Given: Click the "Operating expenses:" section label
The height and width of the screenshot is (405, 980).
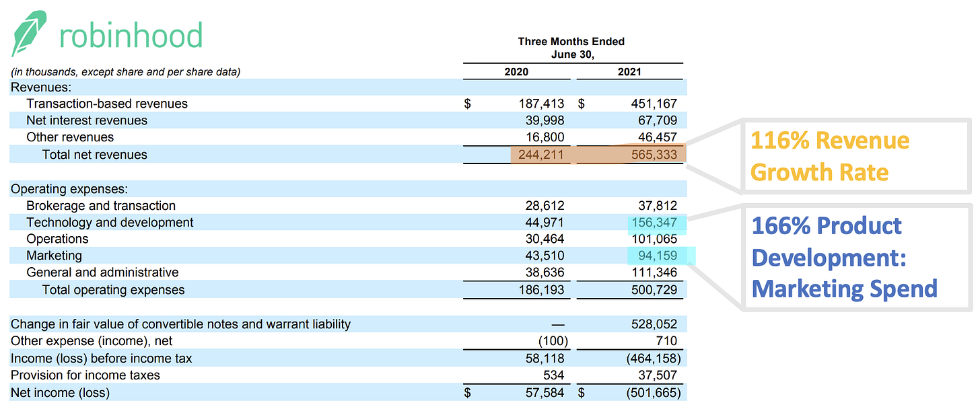Looking at the screenshot, I should (69, 189).
